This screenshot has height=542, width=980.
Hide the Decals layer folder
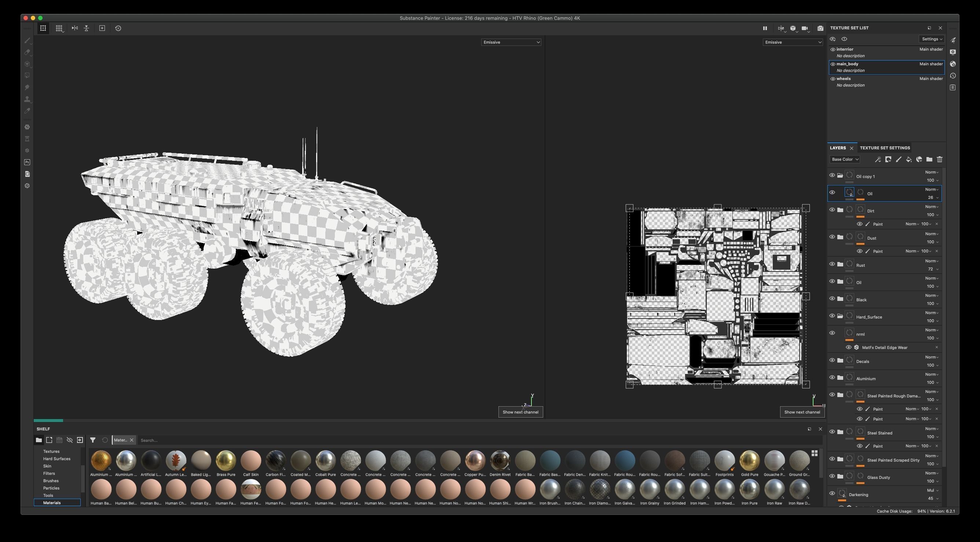[832, 360]
